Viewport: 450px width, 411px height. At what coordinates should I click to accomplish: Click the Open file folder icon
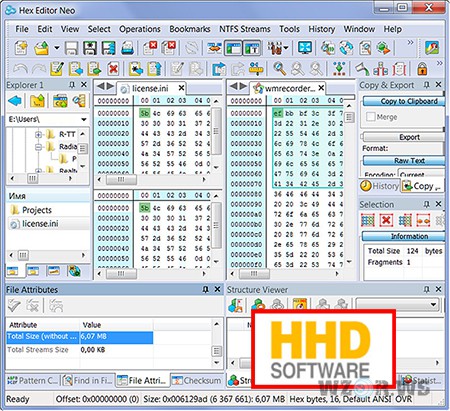(x=42, y=48)
